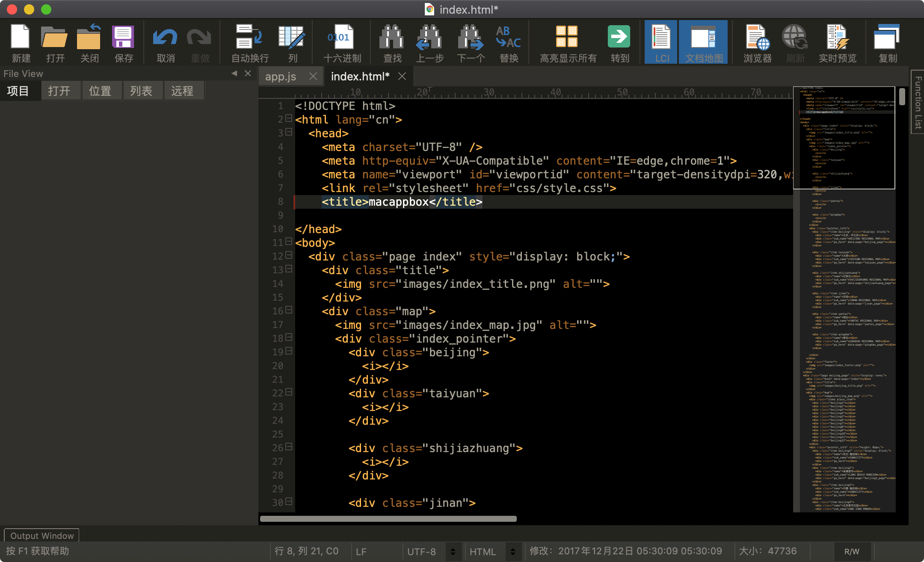
Task: Start 实时预览 live preview
Action: click(837, 43)
